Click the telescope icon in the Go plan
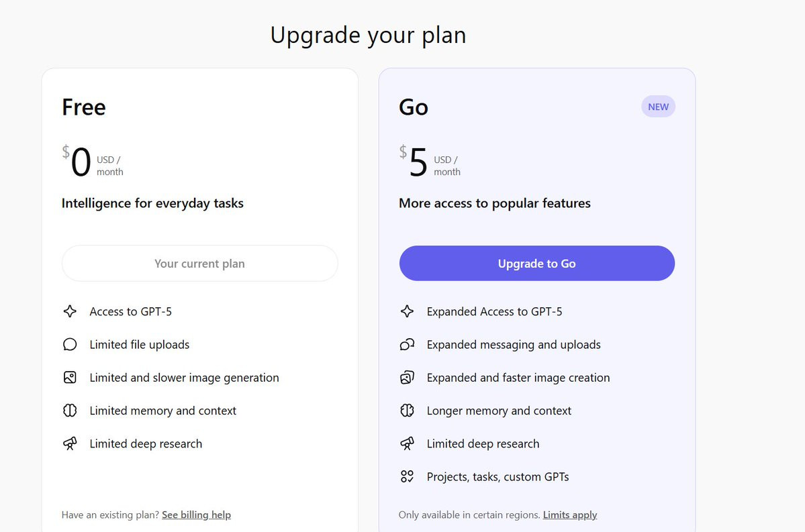The width and height of the screenshot is (805, 532). (407, 443)
